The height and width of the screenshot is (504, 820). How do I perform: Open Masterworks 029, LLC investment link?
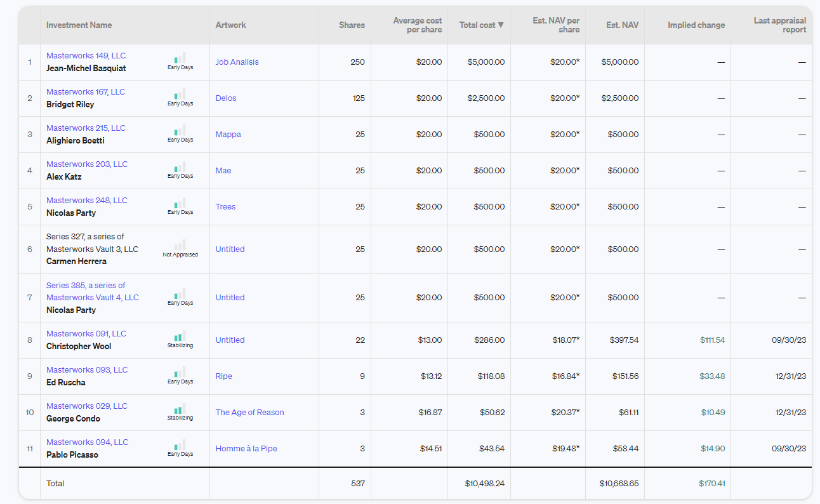click(x=87, y=406)
